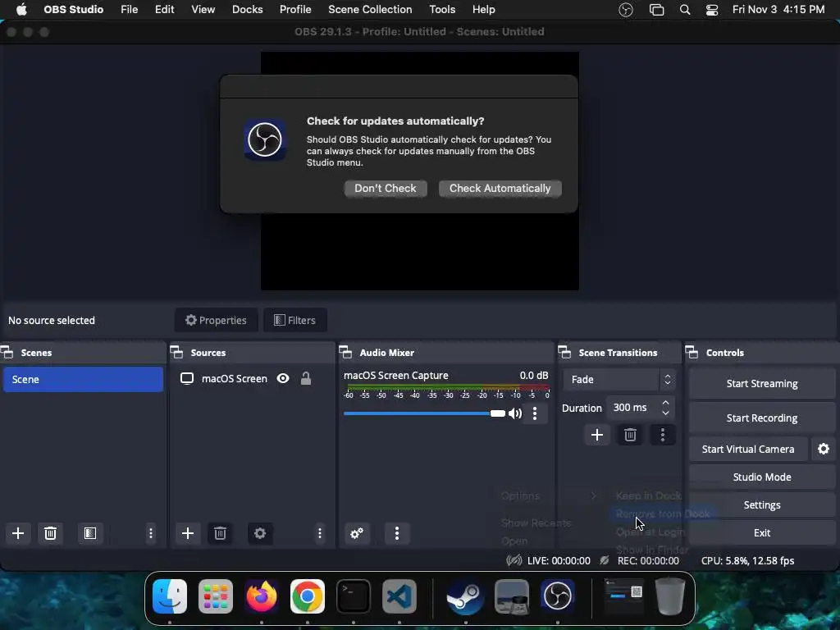
Task: Add a new scene with plus icon
Action: coord(18,533)
